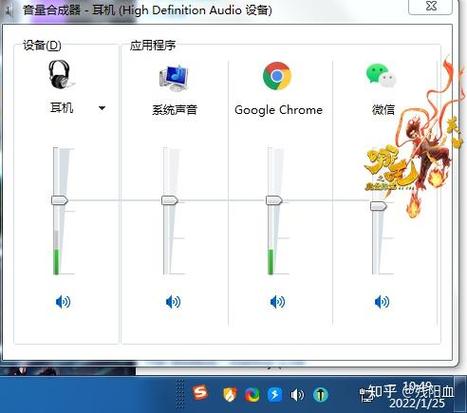Click the Google Chrome label
467x413 pixels.
279,110
